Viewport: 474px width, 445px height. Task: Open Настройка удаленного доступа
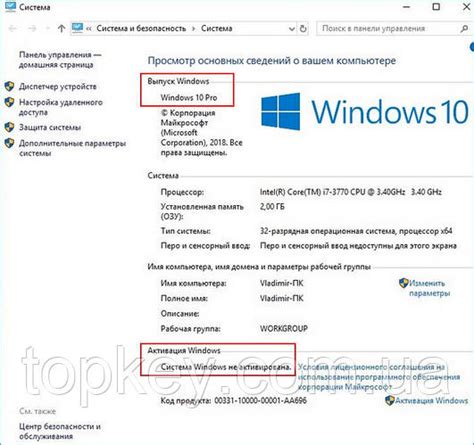click(x=61, y=107)
